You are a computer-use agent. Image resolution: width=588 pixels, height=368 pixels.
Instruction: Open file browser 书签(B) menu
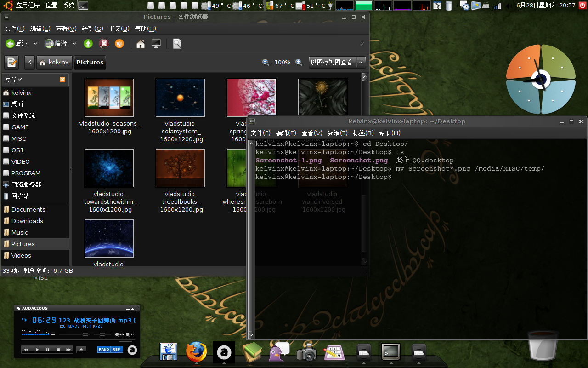[119, 29]
